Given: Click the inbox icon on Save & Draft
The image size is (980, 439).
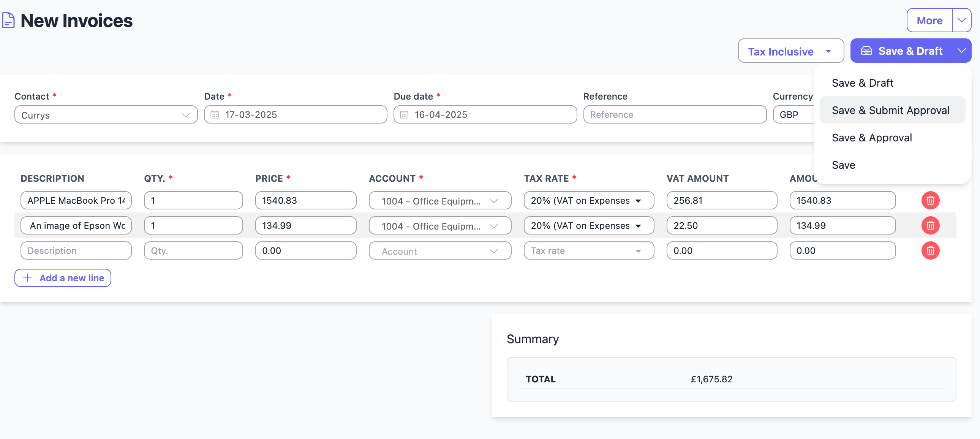Looking at the screenshot, I should point(866,51).
